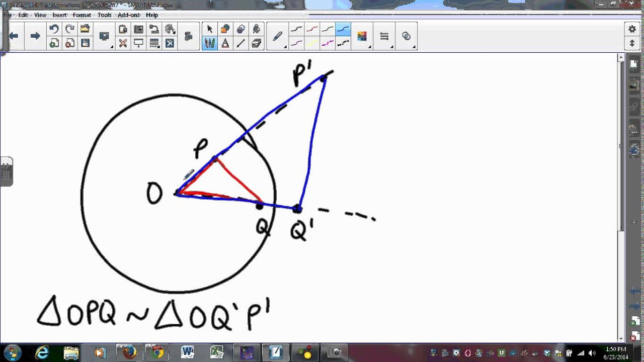Open the add-ons tool icon
The height and width of the screenshot is (362, 644).
point(170,43)
